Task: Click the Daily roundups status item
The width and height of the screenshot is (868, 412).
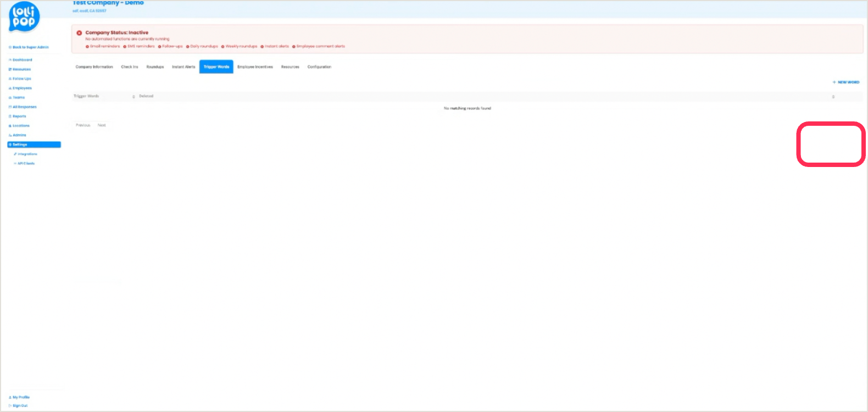Action: [x=202, y=46]
